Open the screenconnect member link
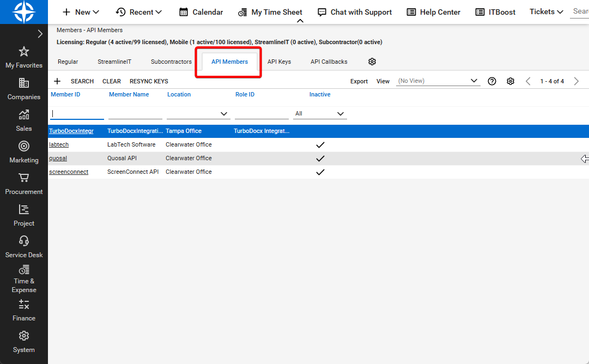The width and height of the screenshot is (589, 364). coord(69,172)
